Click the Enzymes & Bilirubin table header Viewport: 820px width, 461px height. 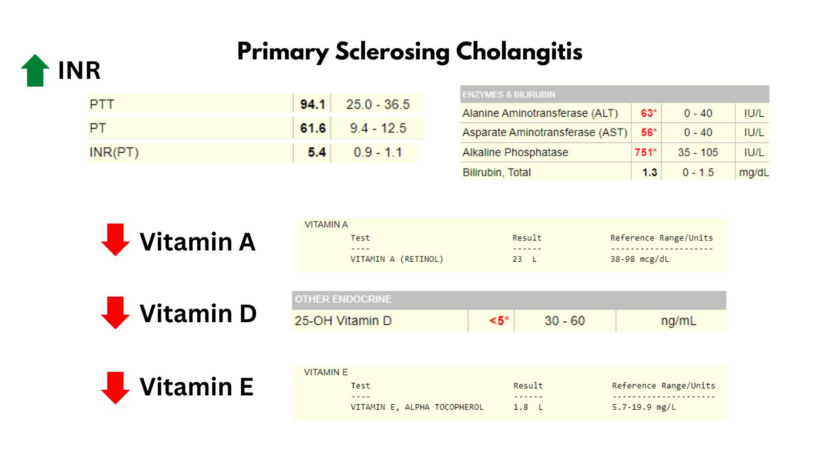tap(500, 94)
